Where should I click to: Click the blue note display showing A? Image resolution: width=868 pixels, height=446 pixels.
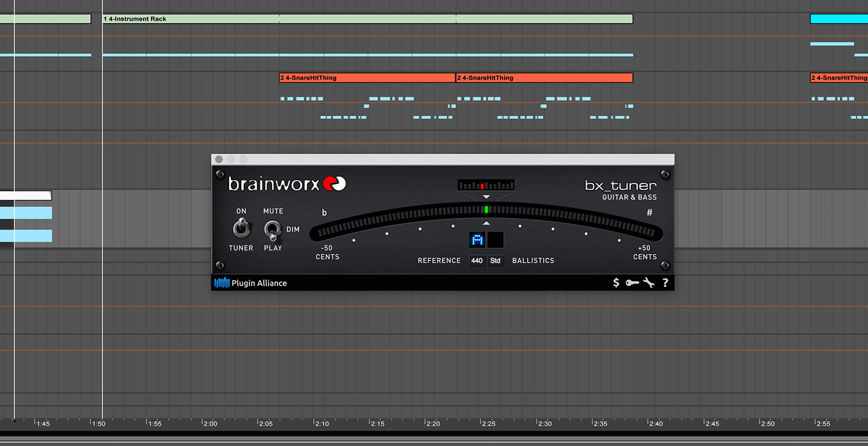point(477,240)
